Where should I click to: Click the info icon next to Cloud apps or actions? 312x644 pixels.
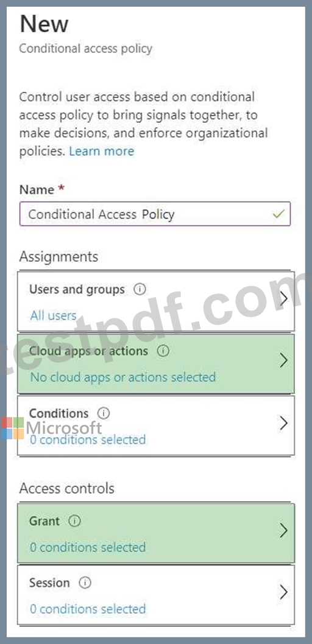point(163,351)
